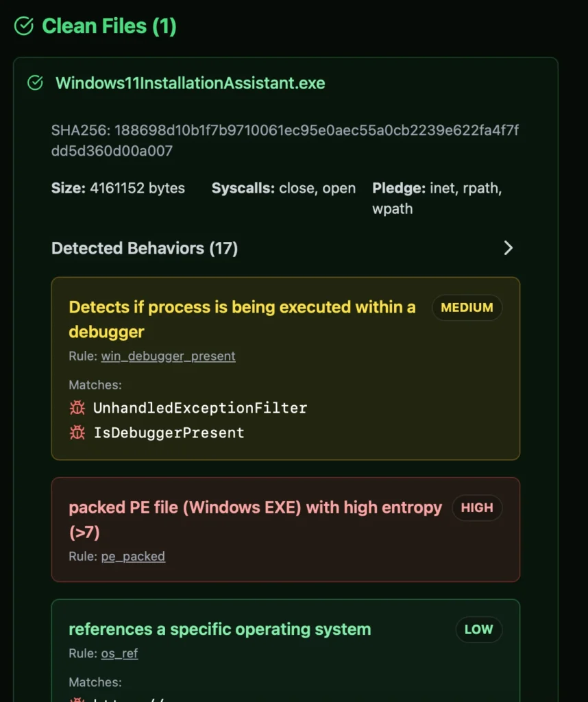
Task: Click bug icon next to IsDebuggerPresent
Action: coord(77,433)
